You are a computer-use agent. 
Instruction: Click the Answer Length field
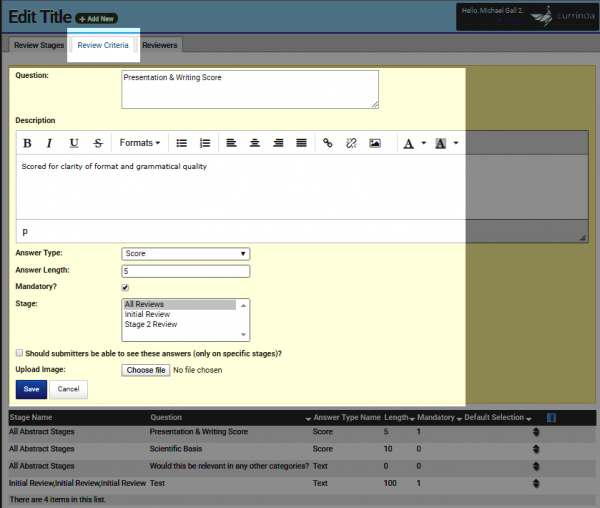(186, 271)
